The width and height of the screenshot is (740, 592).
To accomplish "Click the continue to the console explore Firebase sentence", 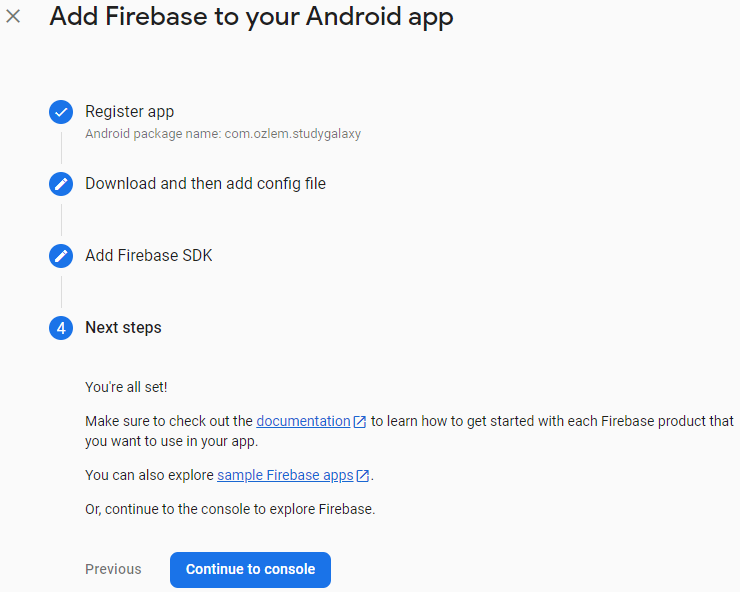I will click(230, 509).
